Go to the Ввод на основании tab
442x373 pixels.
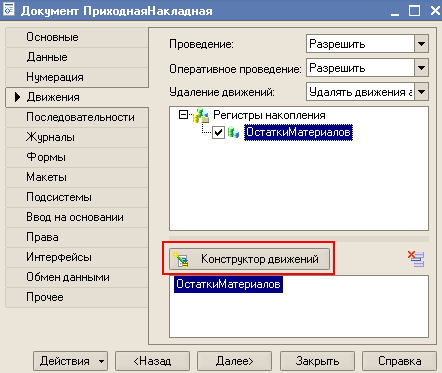coord(77,217)
